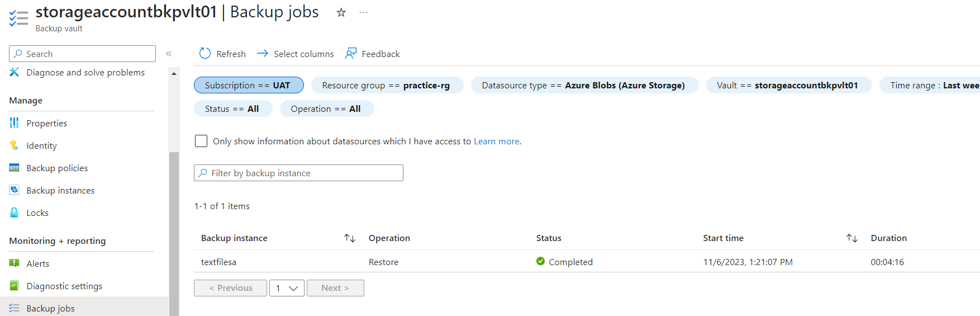
Task: Click Diagnose and solve problems wrench icon
Action: [15, 72]
